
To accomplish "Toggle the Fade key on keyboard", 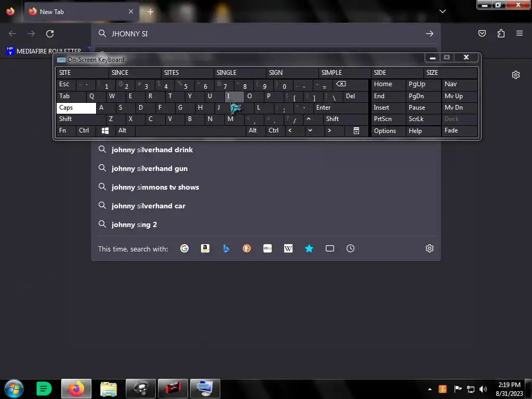I will [x=459, y=130].
